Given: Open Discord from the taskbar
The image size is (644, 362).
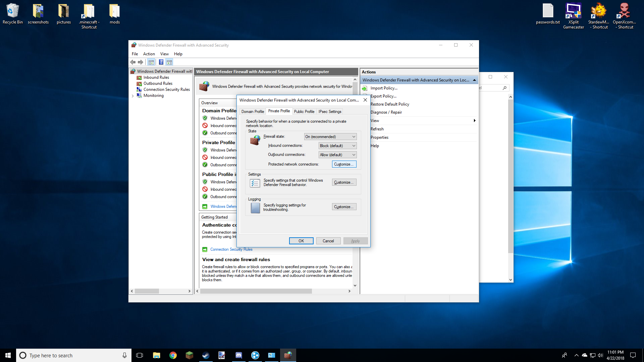Looking at the screenshot, I should click(x=238, y=355).
